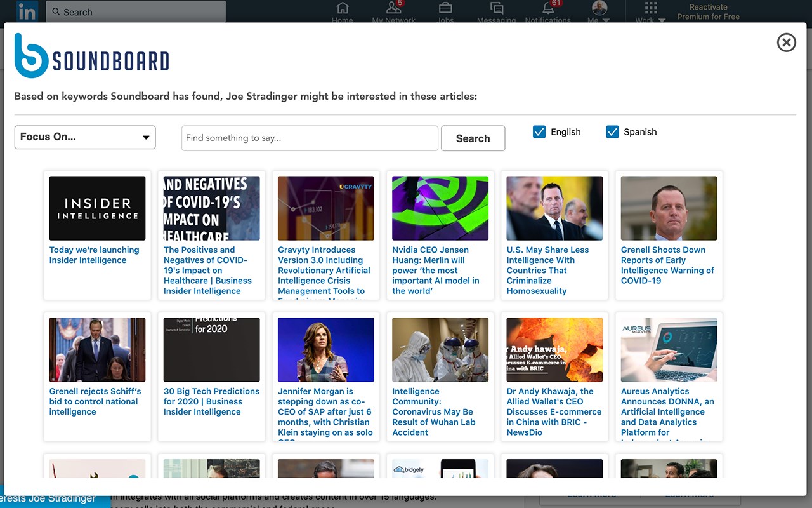This screenshot has height=508, width=812.
Task: Open the Predictions for 2020 thumbnail
Action: coord(212,350)
